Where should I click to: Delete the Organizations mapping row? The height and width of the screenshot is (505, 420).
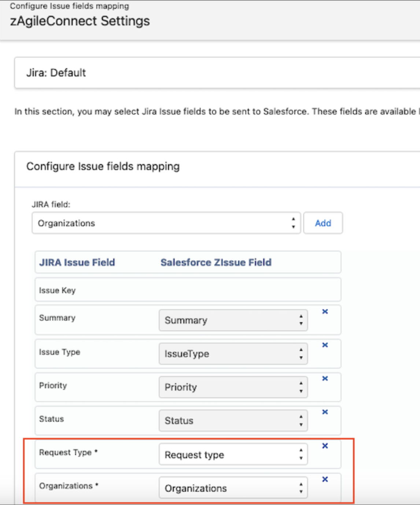point(325,479)
